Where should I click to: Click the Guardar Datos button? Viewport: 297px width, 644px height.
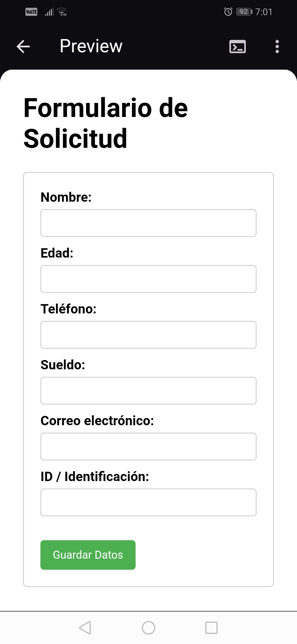[88, 555]
